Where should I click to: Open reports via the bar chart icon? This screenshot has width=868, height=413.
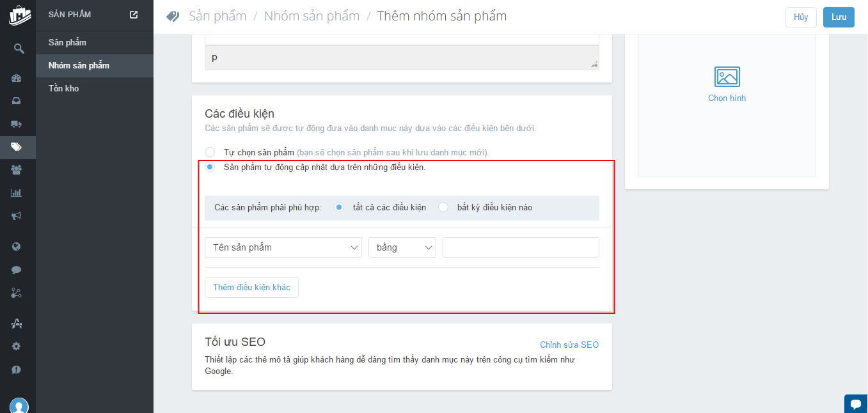17,192
